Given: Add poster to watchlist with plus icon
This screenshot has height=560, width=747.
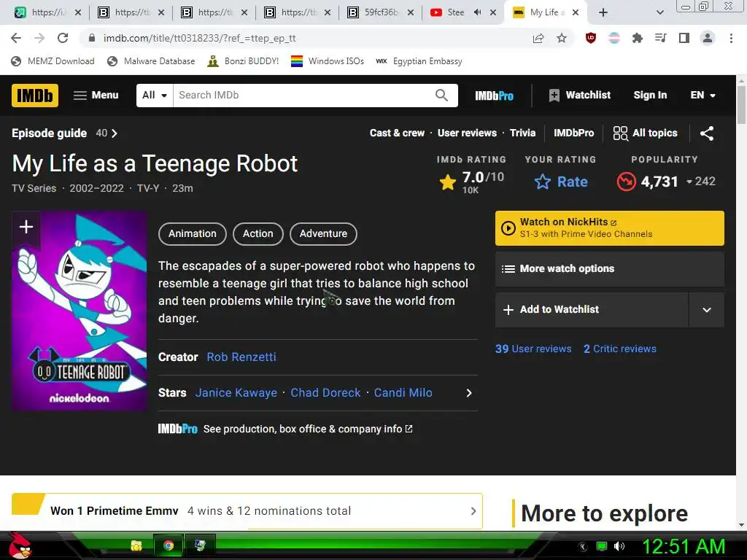Looking at the screenshot, I should (26, 227).
